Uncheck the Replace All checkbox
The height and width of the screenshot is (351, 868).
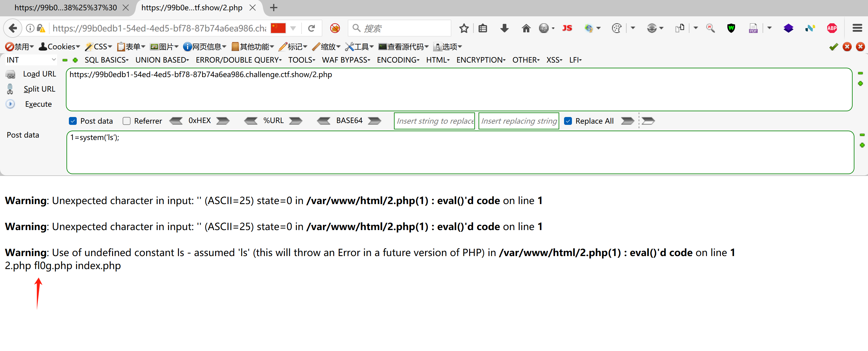tap(568, 121)
